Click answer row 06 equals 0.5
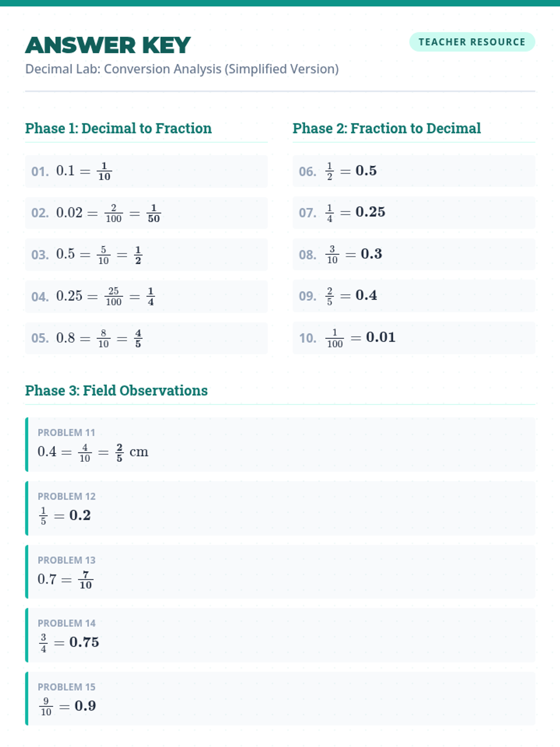The image size is (560, 747). pos(413,171)
